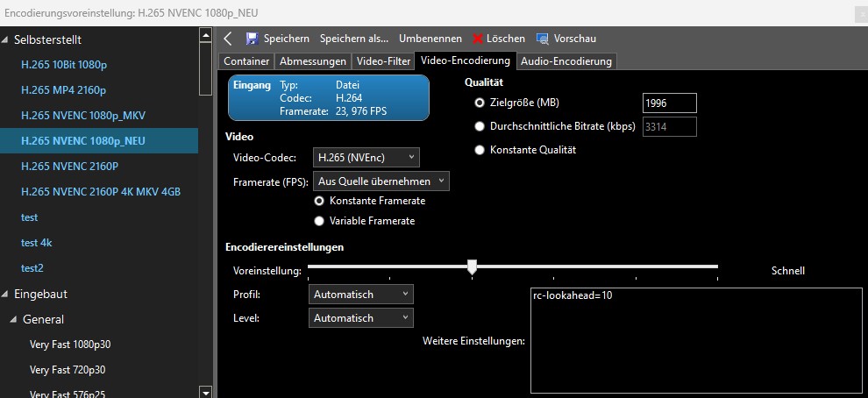Select Variable Framerate radio option

319,221
